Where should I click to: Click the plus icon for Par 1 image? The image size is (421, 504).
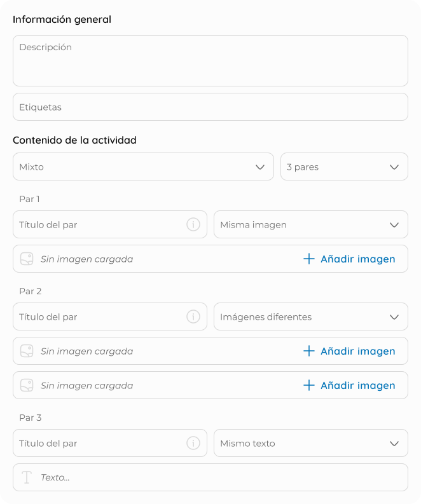click(309, 259)
